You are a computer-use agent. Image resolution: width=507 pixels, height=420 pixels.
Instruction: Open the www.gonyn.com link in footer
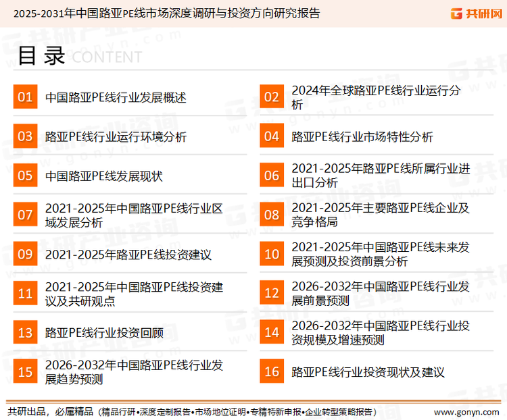click(466, 413)
